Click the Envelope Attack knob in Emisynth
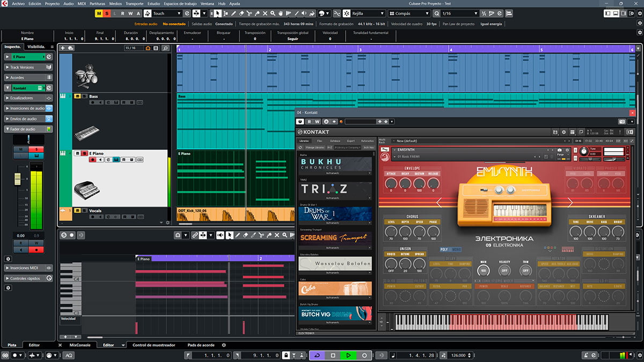This screenshot has width=644, height=362. [391, 184]
